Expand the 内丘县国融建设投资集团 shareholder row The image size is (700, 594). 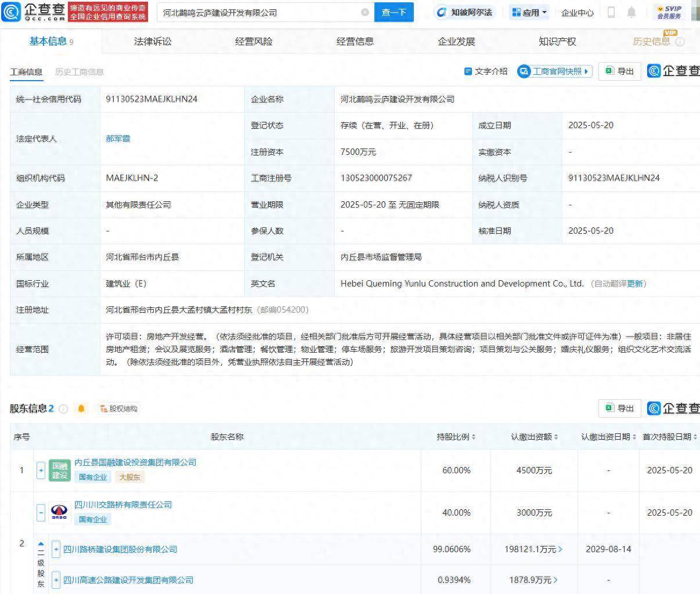(x=41, y=470)
